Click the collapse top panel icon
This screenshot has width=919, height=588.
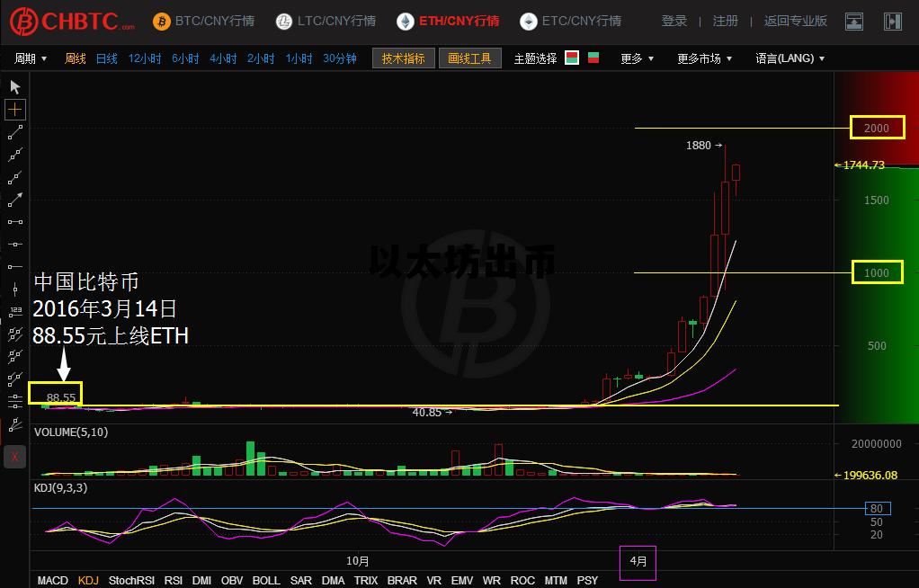[x=854, y=22]
